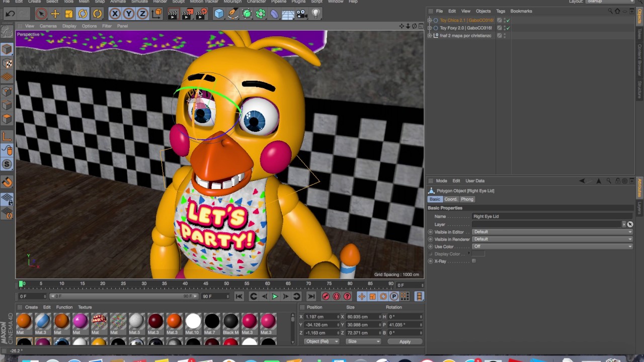Click the Display Color swatch
644x362 pixels.
[478, 254]
